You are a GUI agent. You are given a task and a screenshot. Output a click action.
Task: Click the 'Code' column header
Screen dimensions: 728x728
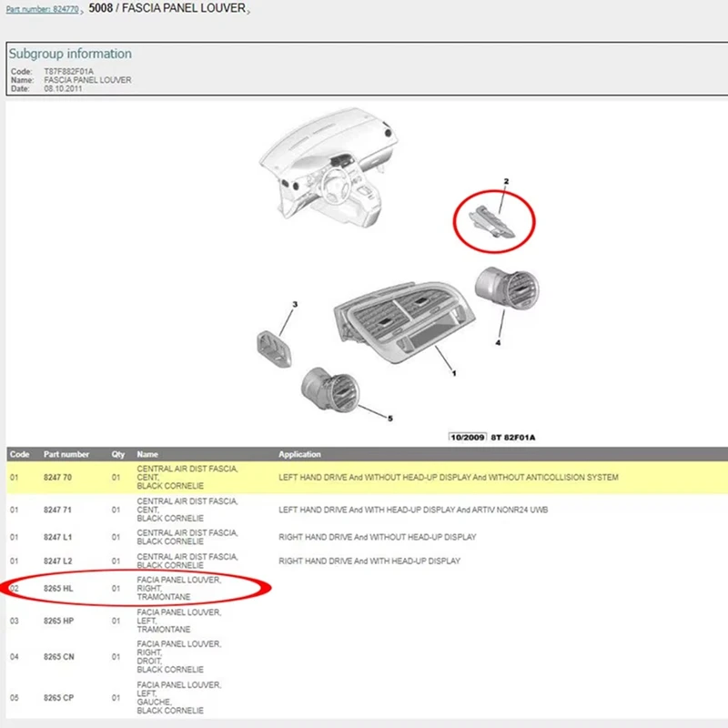click(19, 454)
